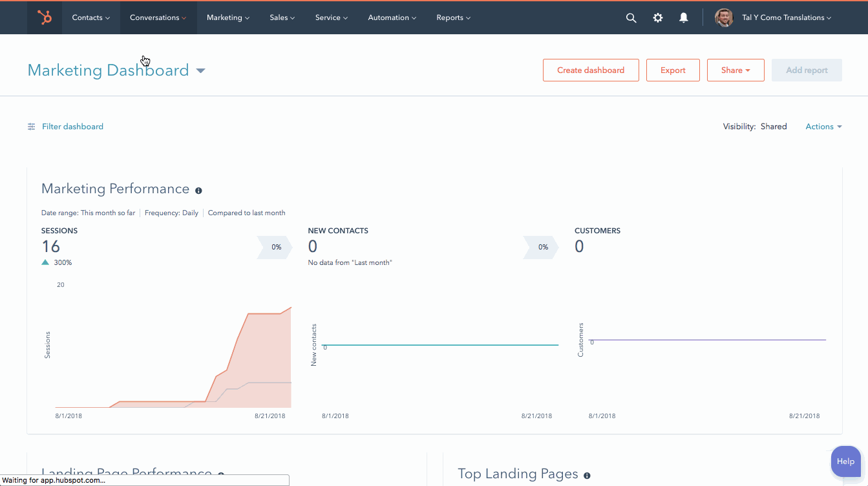Open the Share dropdown button
Viewport: 868px width, 486px height.
[735, 70]
